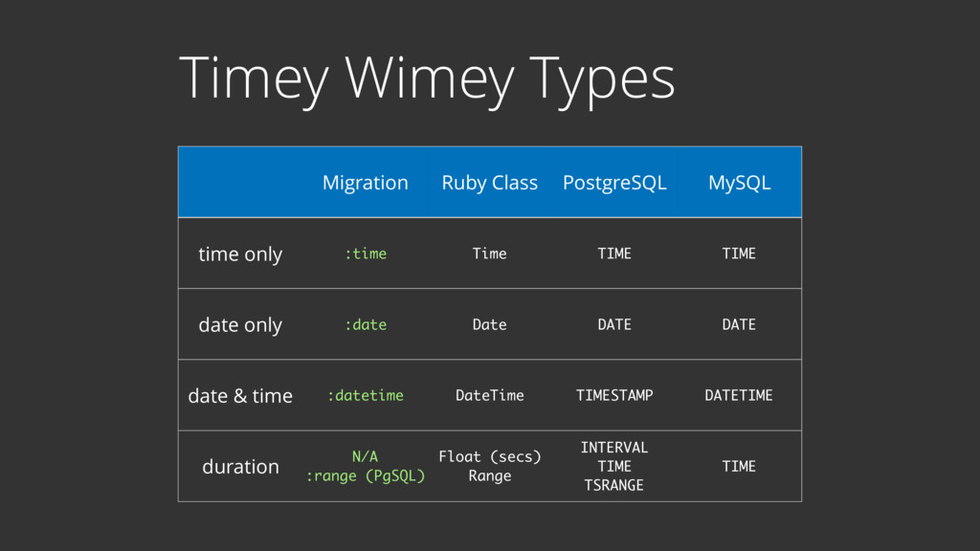Screen dimensions: 980x551
Task: Select the TIMESTAMP PostgreSQL cell
Action: (614, 395)
